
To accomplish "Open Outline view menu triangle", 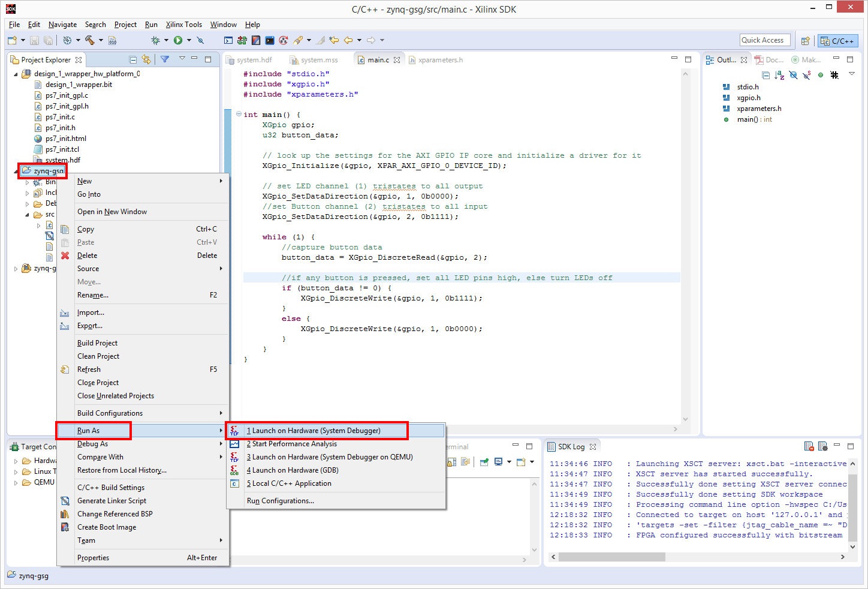I will (x=852, y=74).
